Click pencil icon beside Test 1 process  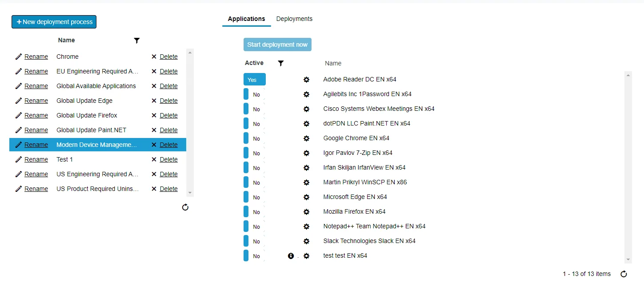tap(19, 159)
